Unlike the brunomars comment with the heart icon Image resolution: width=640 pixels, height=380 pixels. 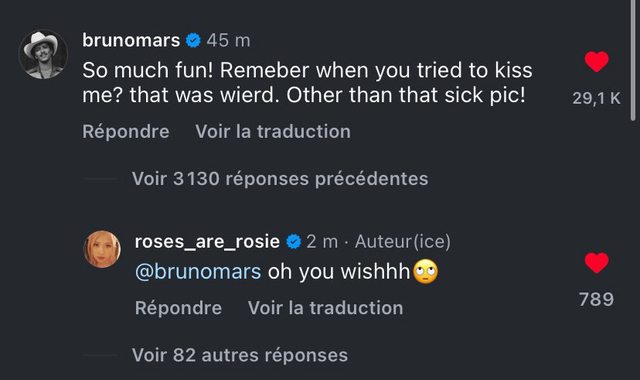point(596,62)
